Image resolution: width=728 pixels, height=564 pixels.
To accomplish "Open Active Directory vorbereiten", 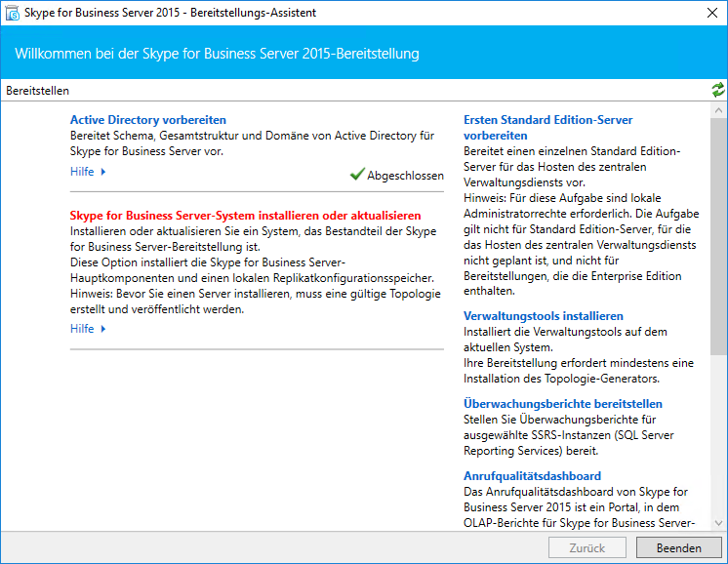I will [147, 120].
